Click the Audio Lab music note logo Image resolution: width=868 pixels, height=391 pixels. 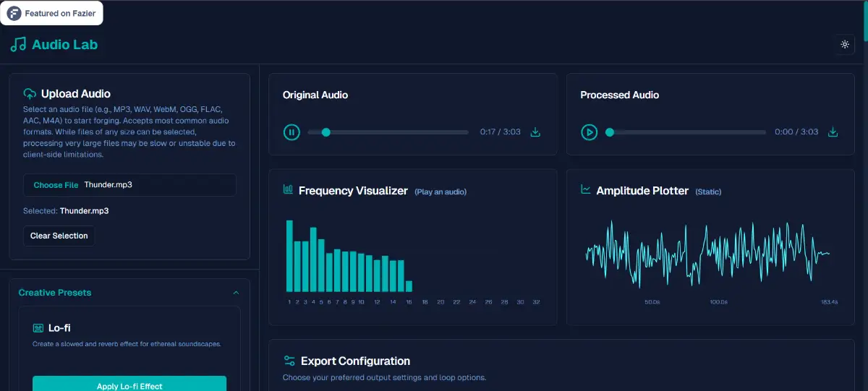pyautogui.click(x=18, y=45)
